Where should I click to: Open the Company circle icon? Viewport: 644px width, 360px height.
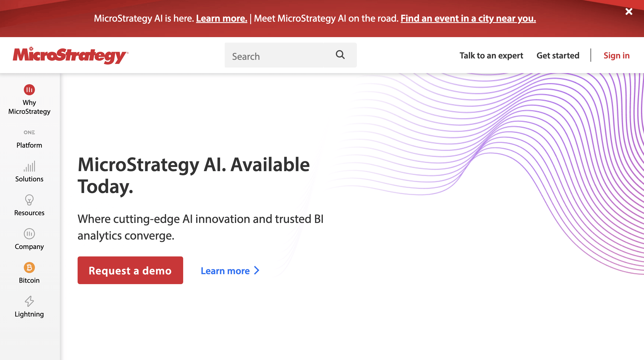click(29, 234)
